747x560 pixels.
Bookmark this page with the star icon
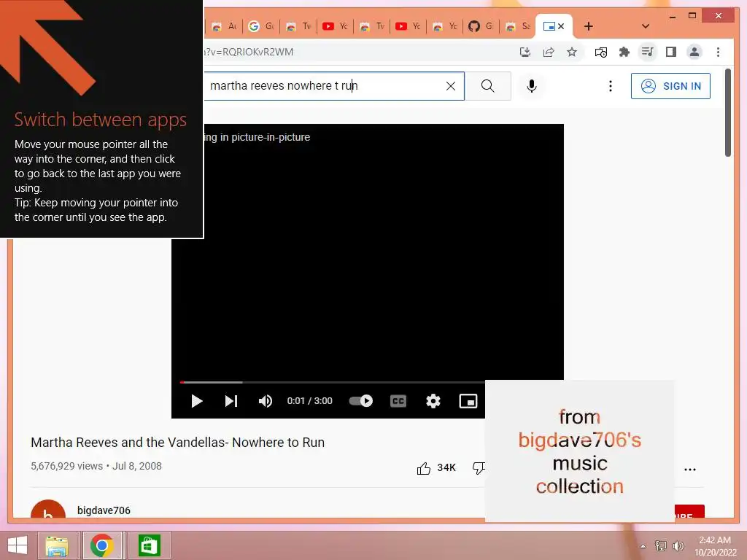click(x=572, y=52)
